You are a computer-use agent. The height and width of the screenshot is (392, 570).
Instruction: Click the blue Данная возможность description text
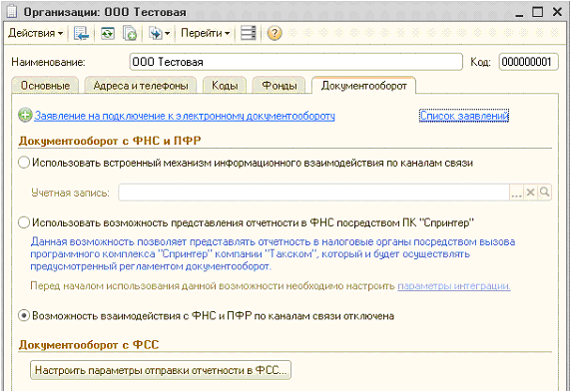(273, 254)
